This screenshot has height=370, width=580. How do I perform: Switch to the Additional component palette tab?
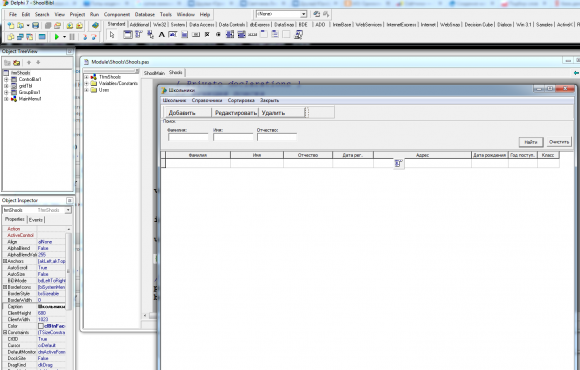139,24
